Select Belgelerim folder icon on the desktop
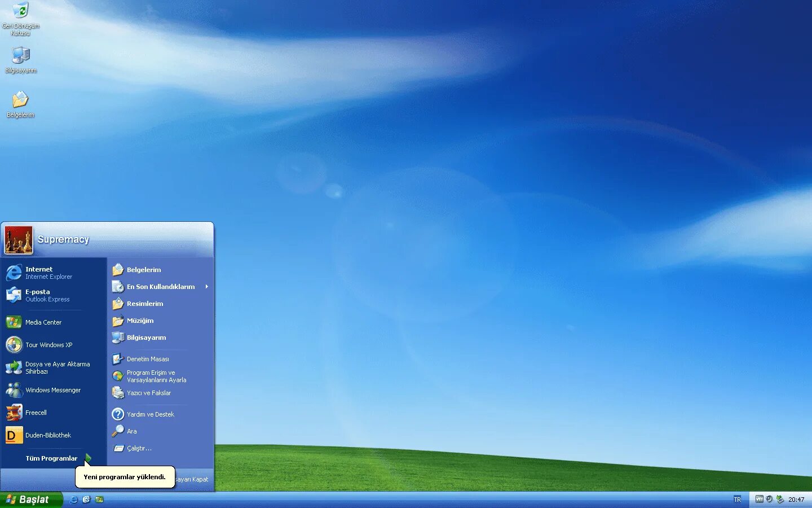 coord(20,104)
